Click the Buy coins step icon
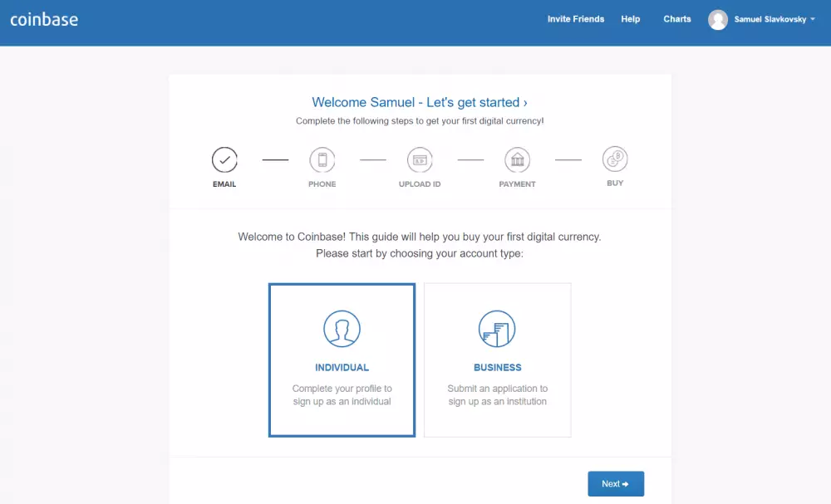Screen dimensions: 831x504 tap(615, 159)
